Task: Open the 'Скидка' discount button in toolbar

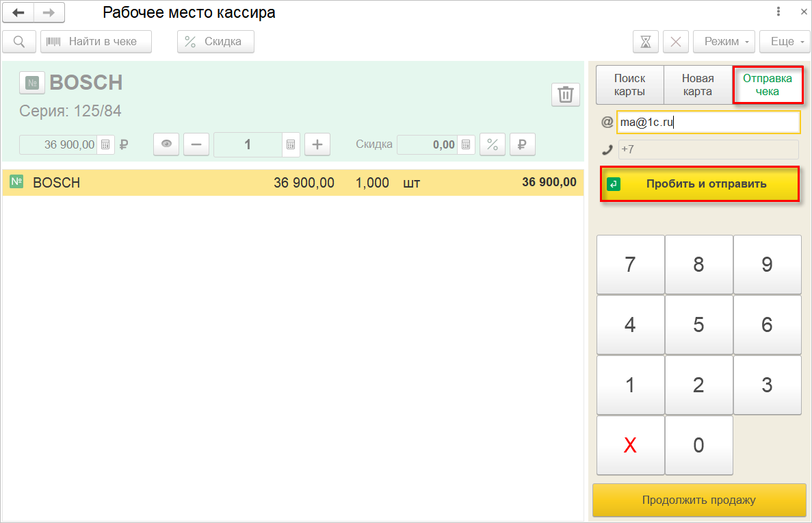Action: pos(216,42)
